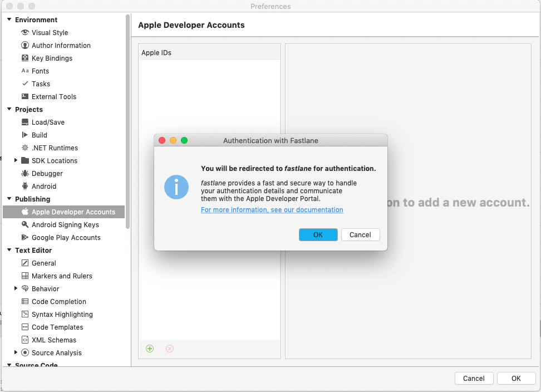This screenshot has height=392, width=541.
Task: Click the XML Schemas icon
Action: (25, 340)
